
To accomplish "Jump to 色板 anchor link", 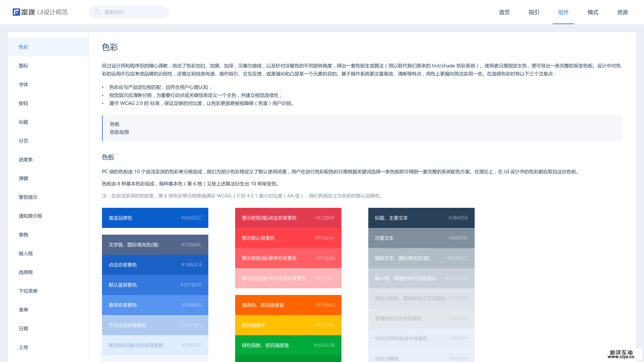I will pos(115,124).
